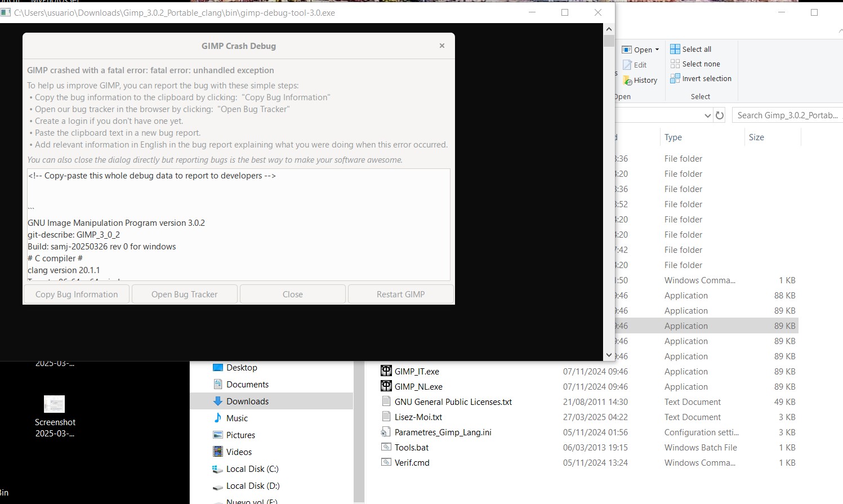The height and width of the screenshot is (504, 843).
Task: Click Lisez-Moi.txt file name
Action: click(418, 417)
